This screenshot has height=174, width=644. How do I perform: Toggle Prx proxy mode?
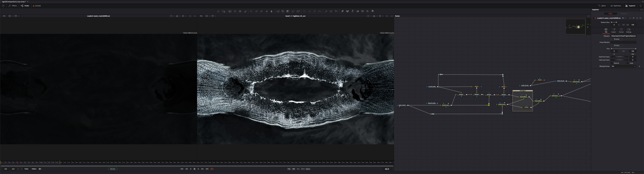click(x=298, y=169)
